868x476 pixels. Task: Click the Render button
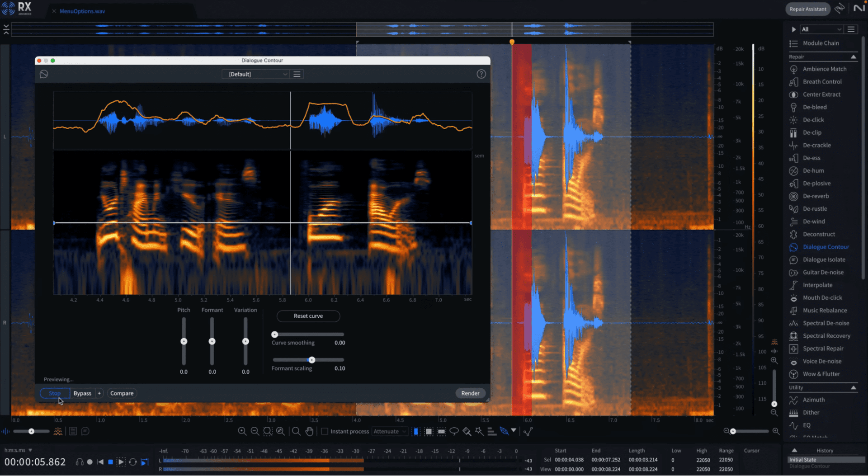coord(470,393)
